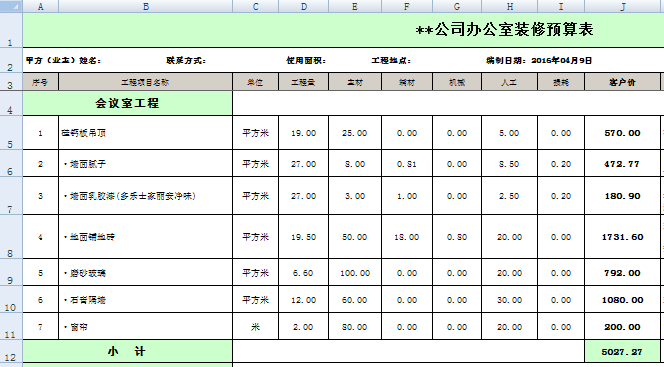Select row 8 header
664x367 pixels.
point(11,237)
